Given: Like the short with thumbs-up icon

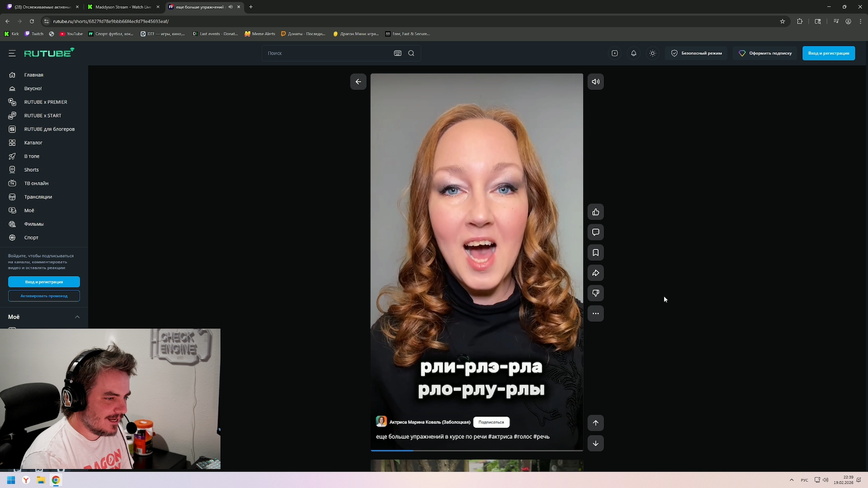Looking at the screenshot, I should coord(595,212).
